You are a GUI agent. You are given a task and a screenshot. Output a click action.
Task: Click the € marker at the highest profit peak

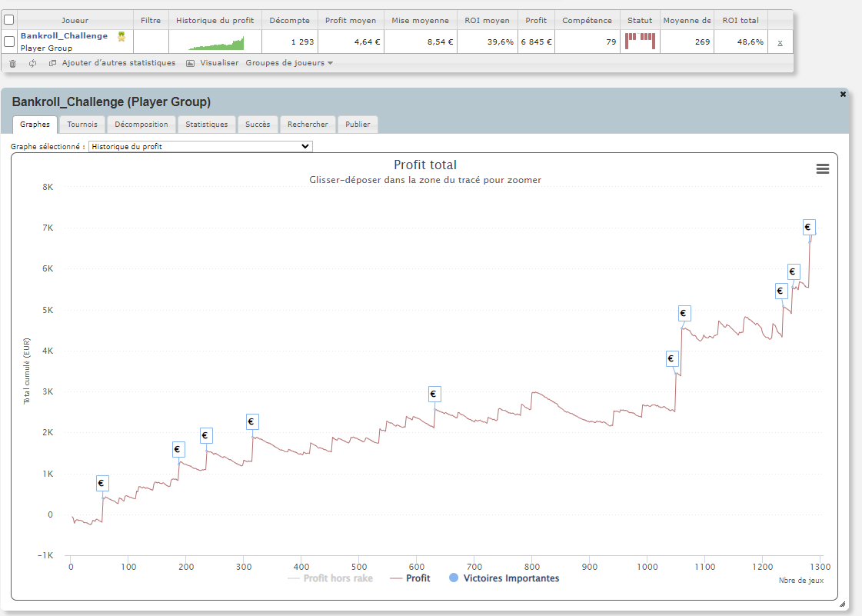click(808, 227)
